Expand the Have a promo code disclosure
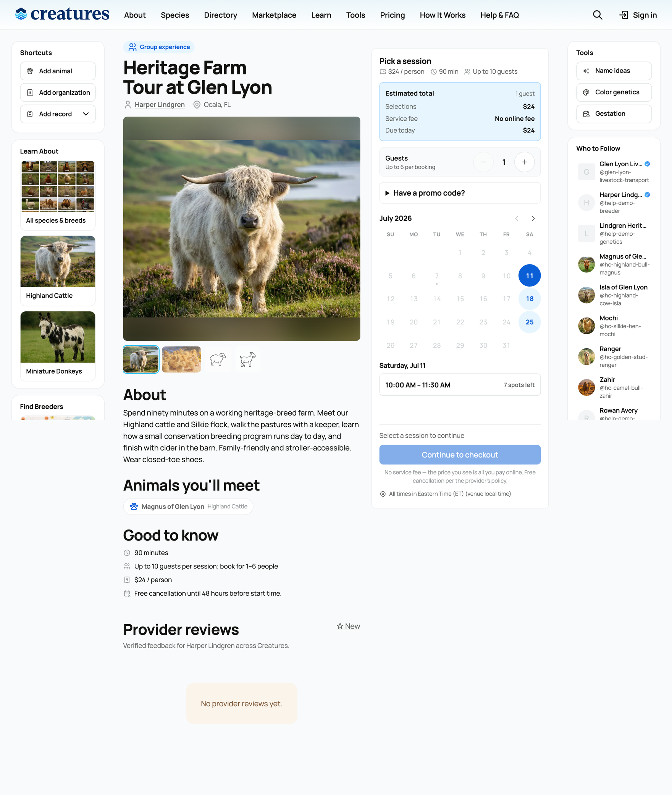This screenshot has height=795, width=672. [460, 193]
